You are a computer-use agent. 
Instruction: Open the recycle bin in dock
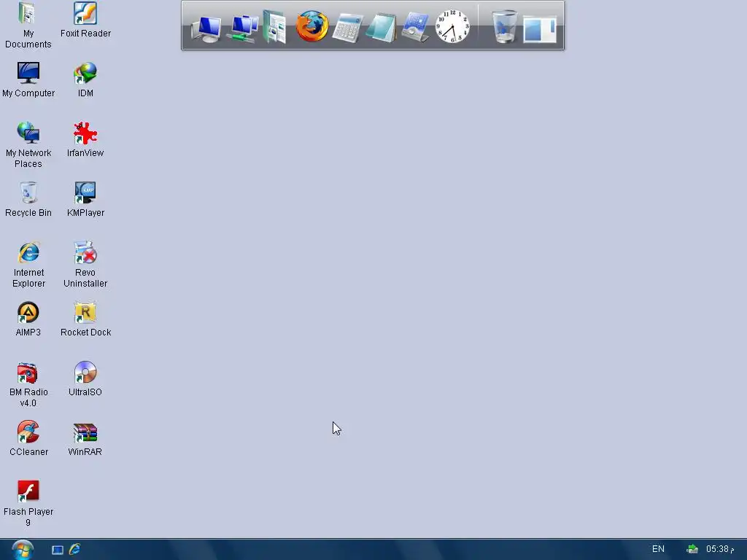[505, 27]
